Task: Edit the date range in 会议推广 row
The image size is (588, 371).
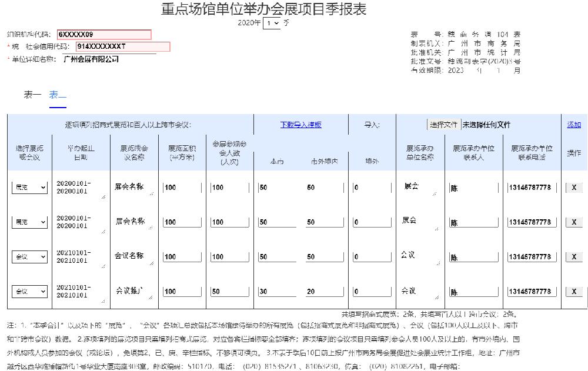Action: pyautogui.click(x=80, y=293)
